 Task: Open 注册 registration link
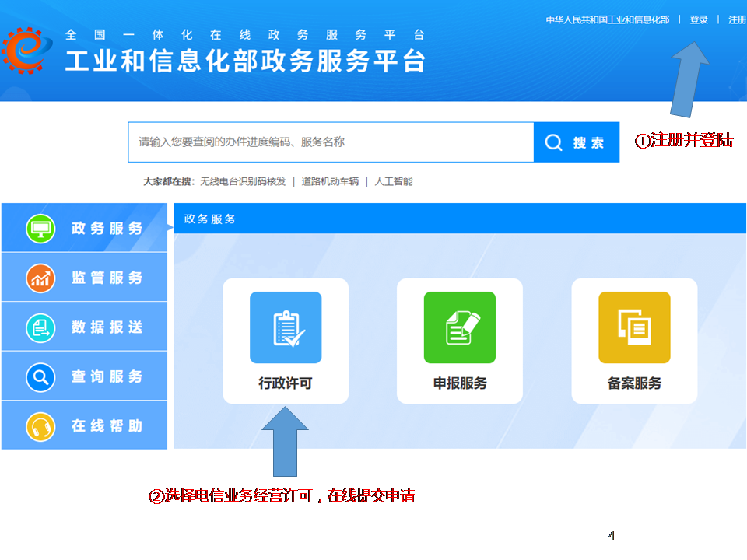737,20
